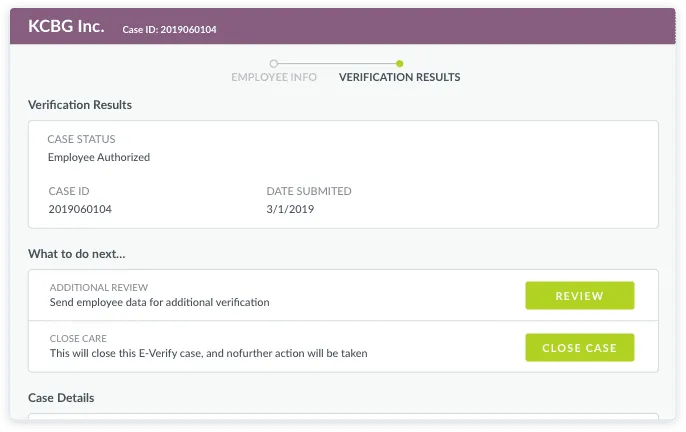Click the Verification Results section heading
This screenshot has height=432, width=686.
(80, 105)
